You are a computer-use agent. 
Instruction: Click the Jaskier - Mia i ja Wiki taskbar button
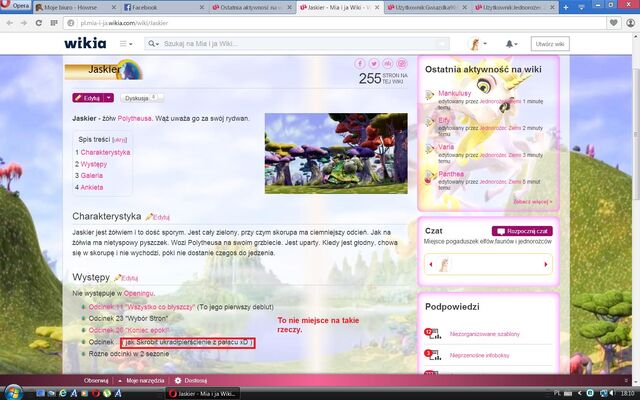click(x=202, y=393)
